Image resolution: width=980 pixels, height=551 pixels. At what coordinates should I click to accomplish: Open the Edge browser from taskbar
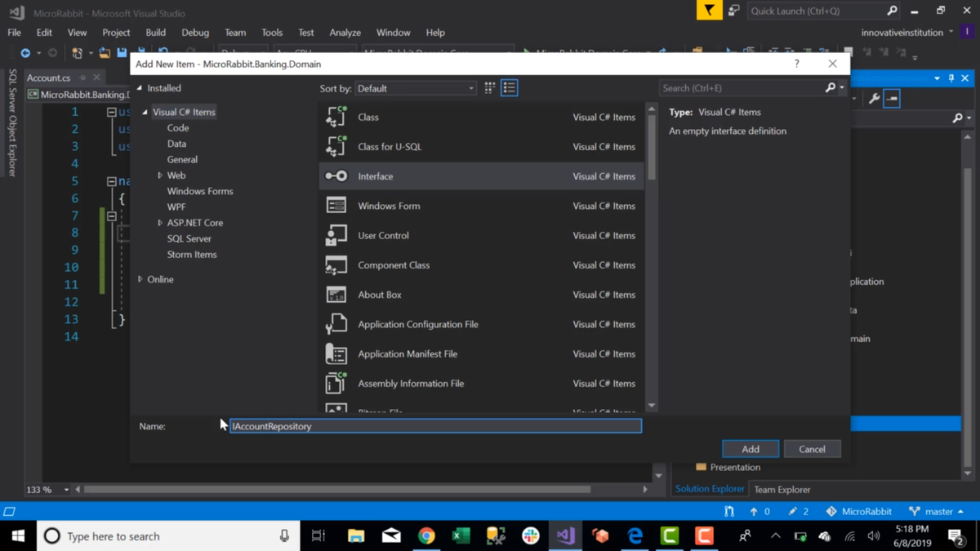coord(635,536)
